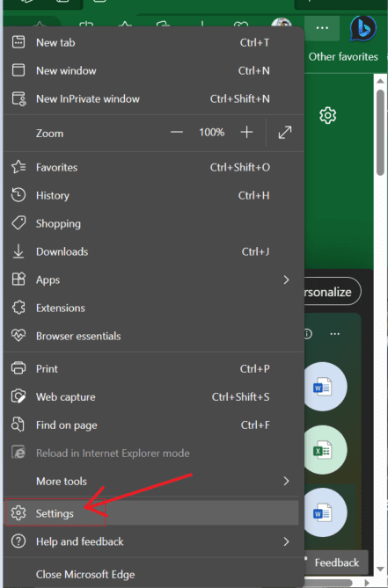Click the InPrivate window icon
This screenshot has height=588, width=388.
[18, 98]
